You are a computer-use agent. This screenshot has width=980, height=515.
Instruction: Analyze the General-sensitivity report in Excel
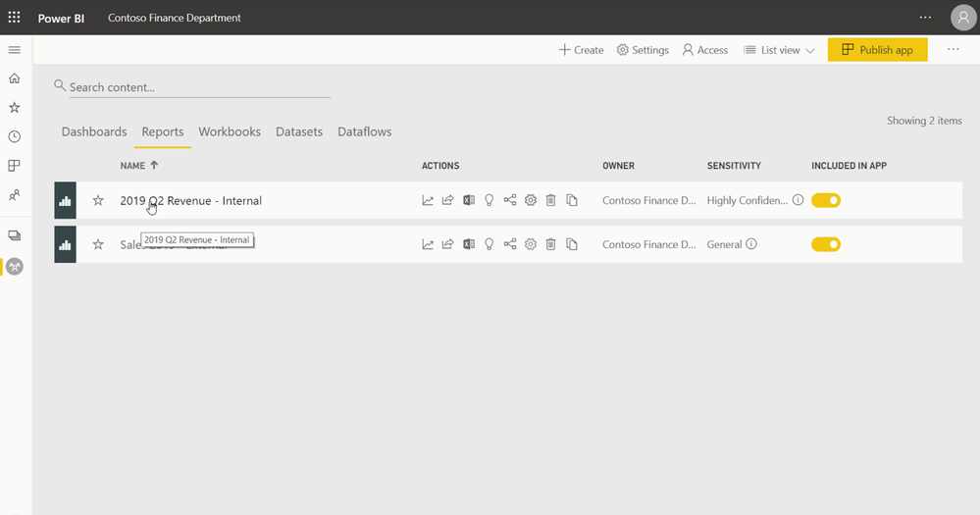point(469,244)
